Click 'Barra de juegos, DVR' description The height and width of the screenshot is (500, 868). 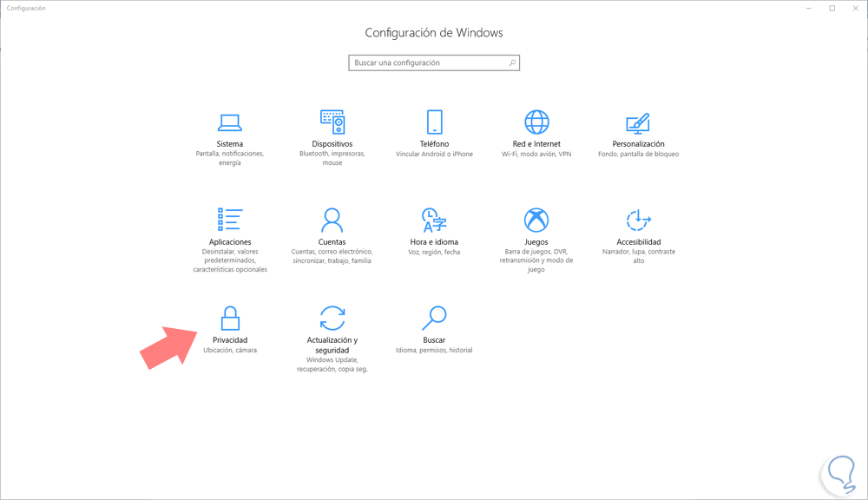(x=536, y=260)
